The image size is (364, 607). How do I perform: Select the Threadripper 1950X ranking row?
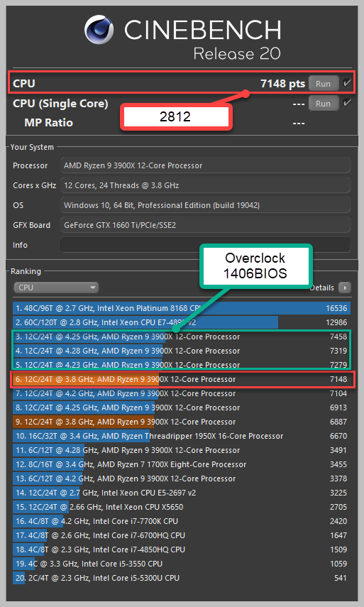tap(182, 437)
